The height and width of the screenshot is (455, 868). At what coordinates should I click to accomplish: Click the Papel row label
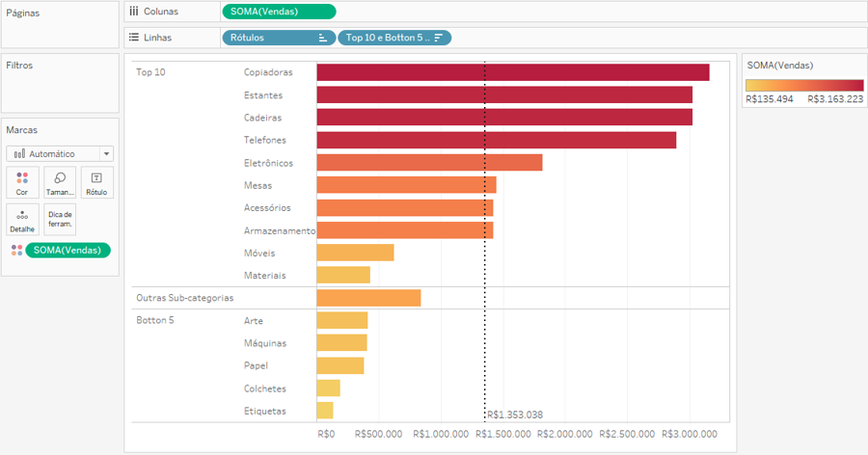(x=256, y=366)
